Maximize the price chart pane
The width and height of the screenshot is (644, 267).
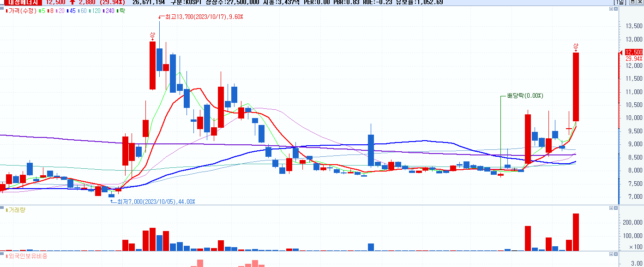tap(610, 10)
